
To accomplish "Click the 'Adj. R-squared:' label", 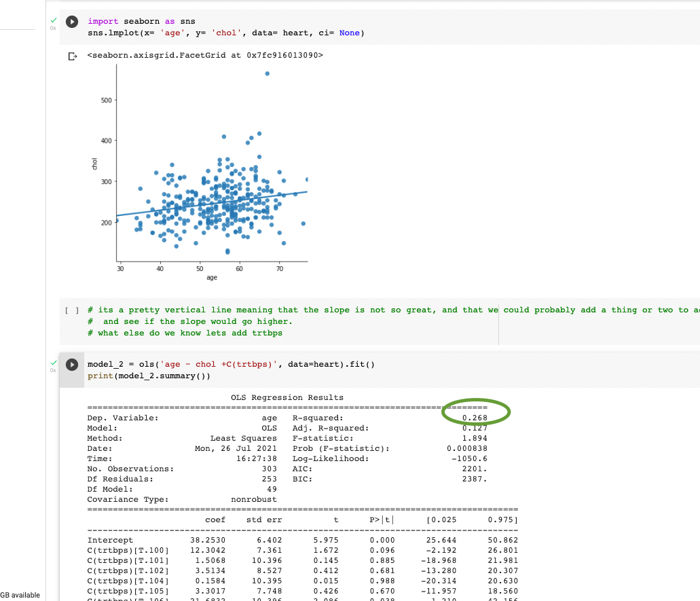I will coord(331,429).
